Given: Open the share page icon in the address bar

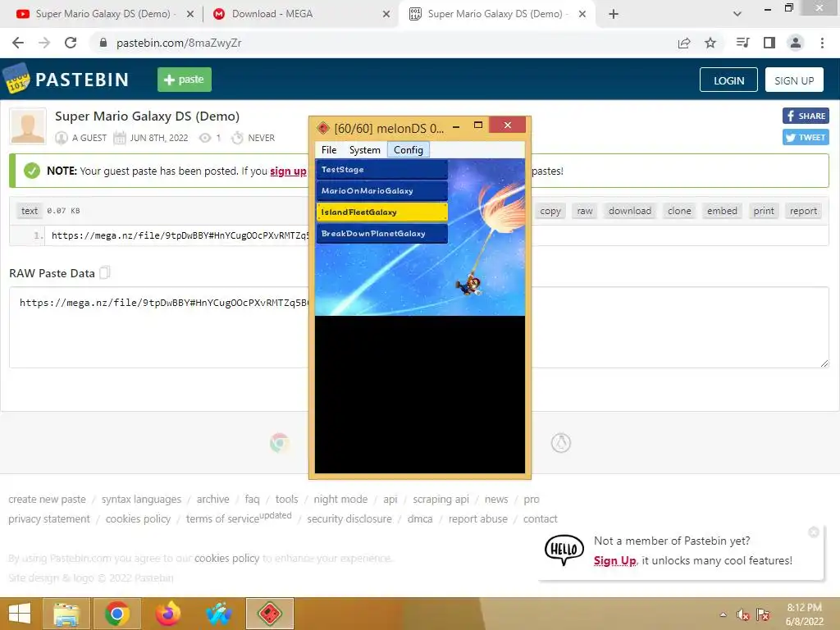Looking at the screenshot, I should 684,43.
